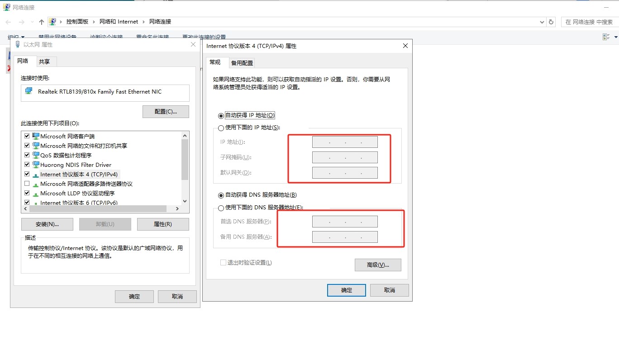Select 使用下面的 IP 地址 radio button

pyautogui.click(x=221, y=128)
